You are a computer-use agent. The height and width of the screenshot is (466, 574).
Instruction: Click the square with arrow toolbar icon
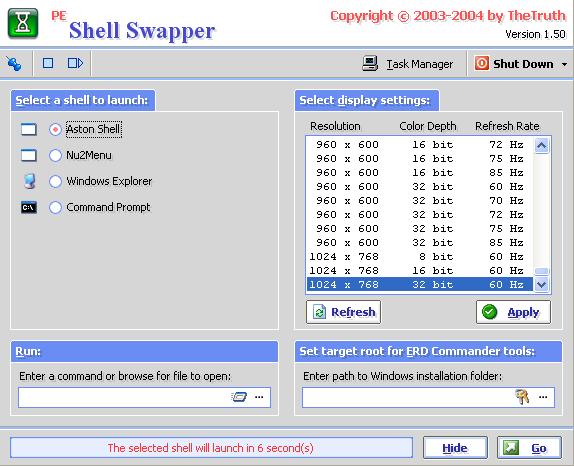75,63
